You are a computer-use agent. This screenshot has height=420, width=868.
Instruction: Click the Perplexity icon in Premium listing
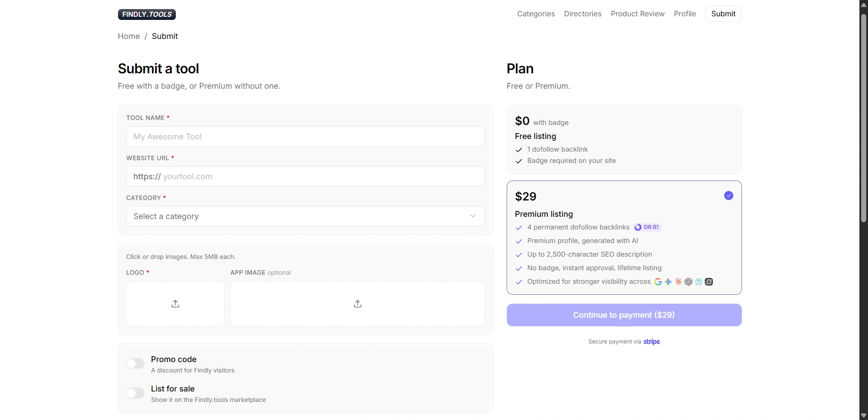pos(699,282)
